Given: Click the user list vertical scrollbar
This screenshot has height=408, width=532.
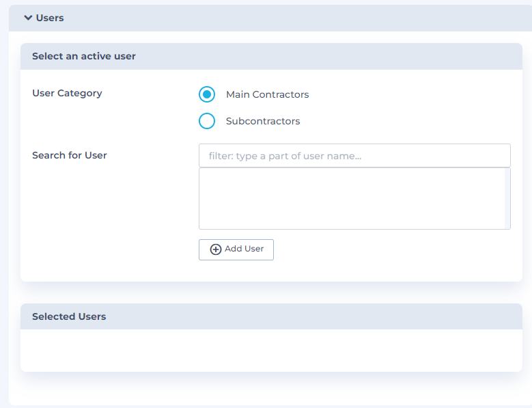Looking at the screenshot, I should (507, 199).
